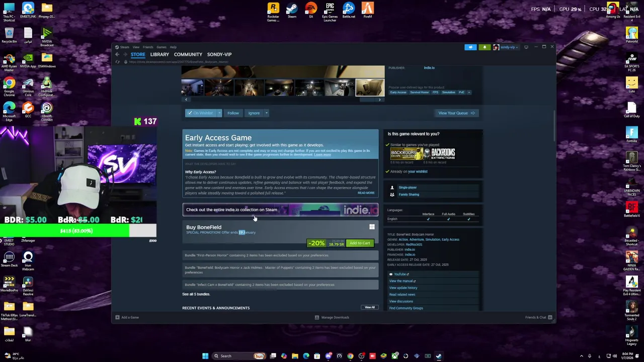Click the Windows Start button

205,356
